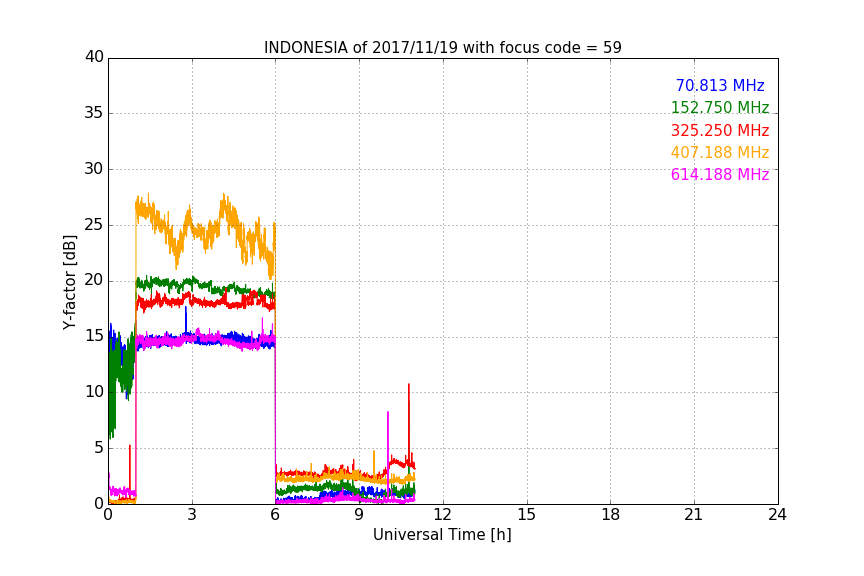Select the 614.188 MHz legend label
The image size is (864, 576).
720,175
